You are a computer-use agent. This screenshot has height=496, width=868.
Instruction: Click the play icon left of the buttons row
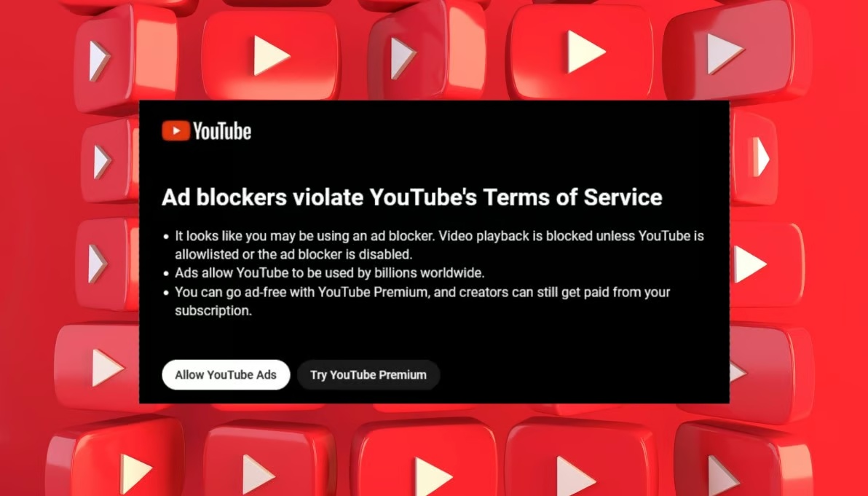pyautogui.click(x=107, y=368)
